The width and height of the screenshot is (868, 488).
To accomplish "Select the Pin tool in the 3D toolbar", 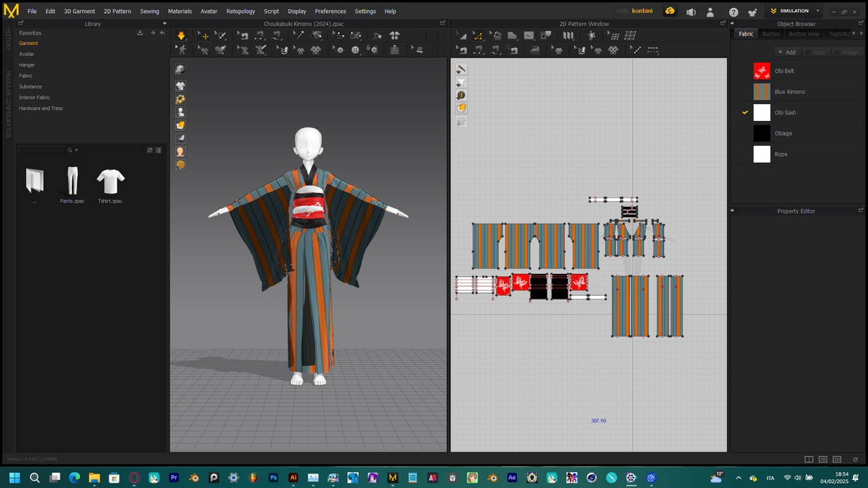I will pyautogui.click(x=298, y=35).
